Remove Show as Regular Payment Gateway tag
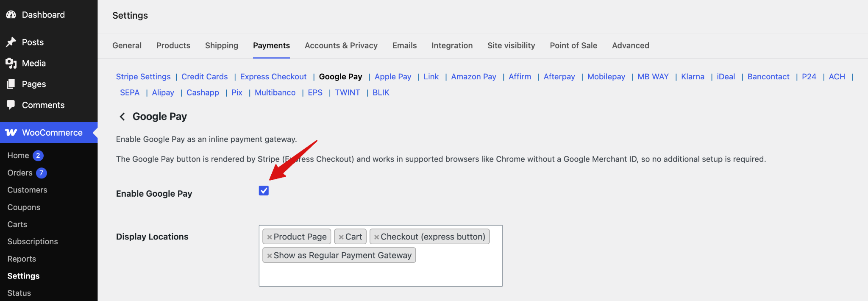Image resolution: width=868 pixels, height=301 pixels. (x=269, y=256)
